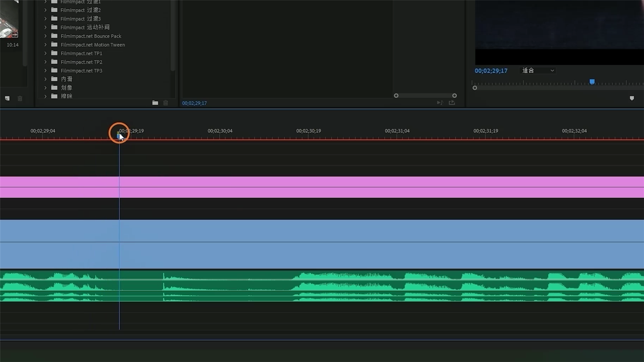The width and height of the screenshot is (644, 362).
Task: Click folder icon beside FilmImpact.net Motion Tween
Action: [x=54, y=45]
